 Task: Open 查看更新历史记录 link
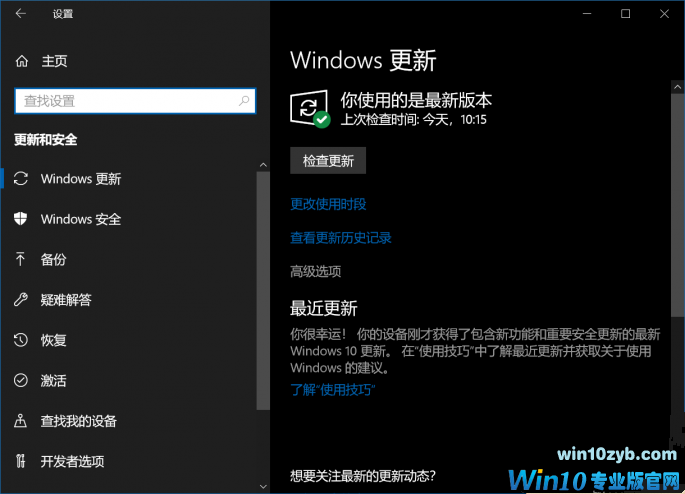point(341,238)
